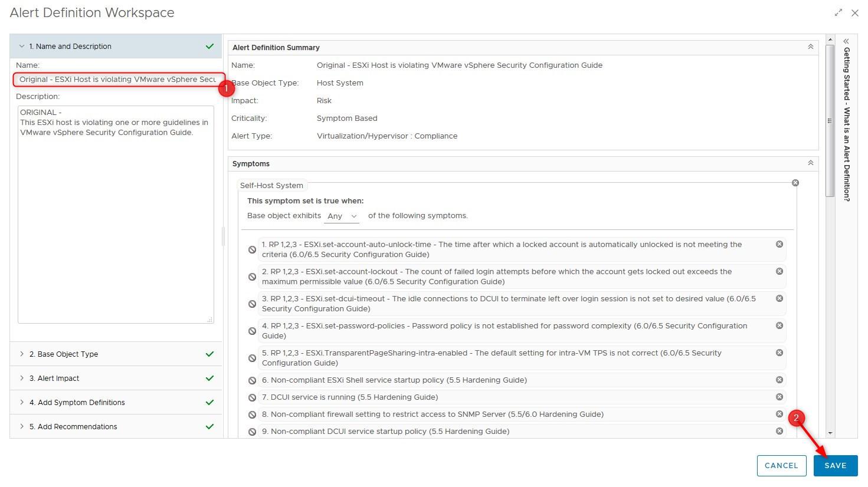Remove symptom 2 set-account-lockout with x icon
Screen dimensions: 868x487
tap(779, 271)
